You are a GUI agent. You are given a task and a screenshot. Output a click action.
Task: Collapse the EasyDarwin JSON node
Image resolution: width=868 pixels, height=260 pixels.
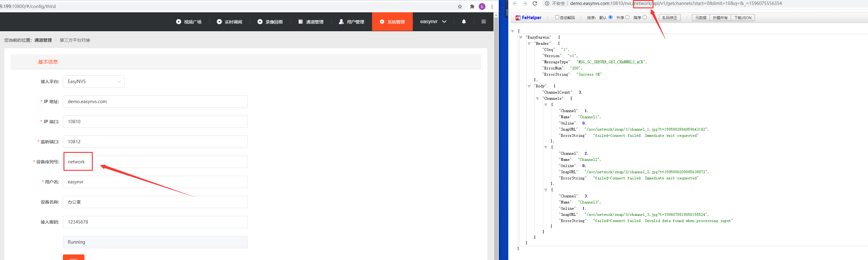point(521,37)
